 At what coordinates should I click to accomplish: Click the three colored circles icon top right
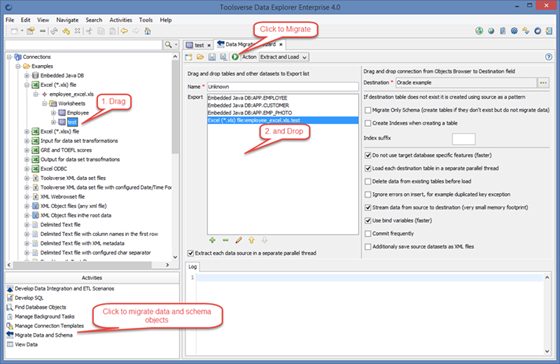pos(479,31)
